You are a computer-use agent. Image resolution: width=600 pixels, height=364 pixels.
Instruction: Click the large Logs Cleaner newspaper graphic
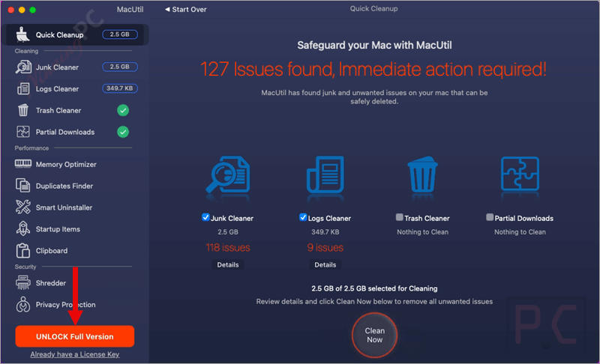(x=325, y=175)
